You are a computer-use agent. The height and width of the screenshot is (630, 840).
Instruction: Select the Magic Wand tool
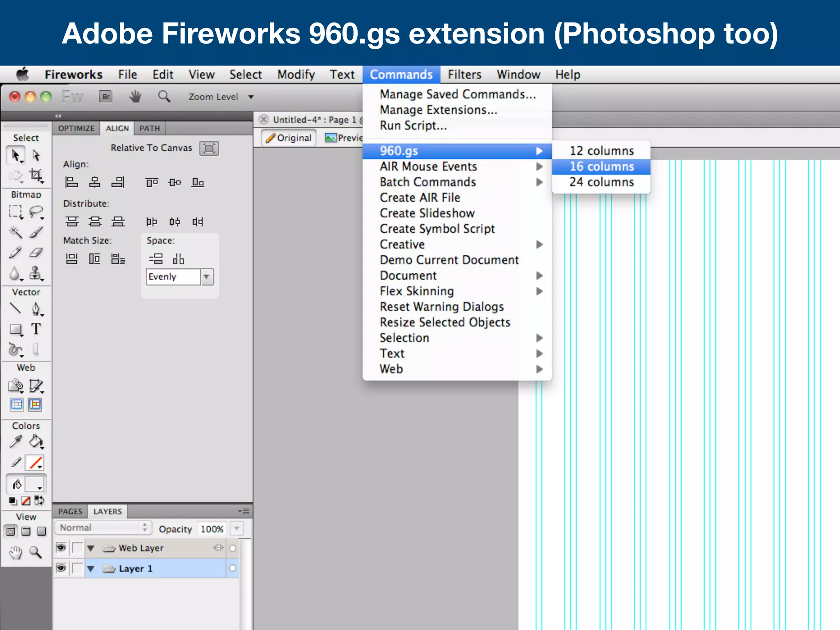tap(15, 232)
